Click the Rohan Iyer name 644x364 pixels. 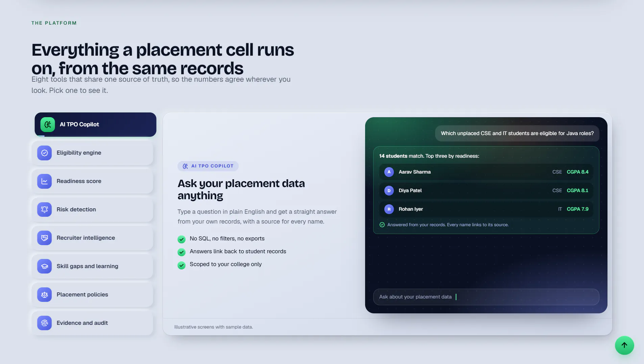click(x=411, y=209)
